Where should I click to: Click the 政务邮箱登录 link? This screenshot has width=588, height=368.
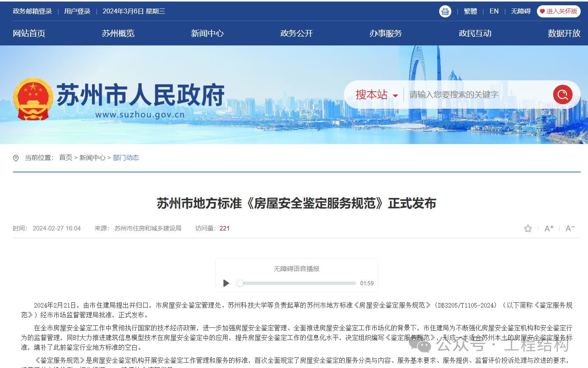coord(32,11)
